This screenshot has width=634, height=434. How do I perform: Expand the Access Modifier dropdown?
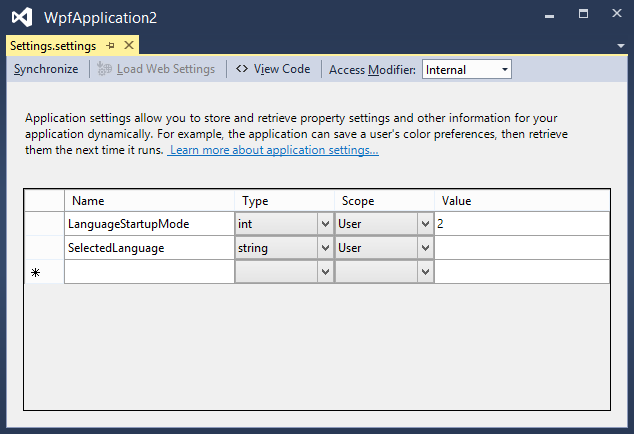[505, 69]
